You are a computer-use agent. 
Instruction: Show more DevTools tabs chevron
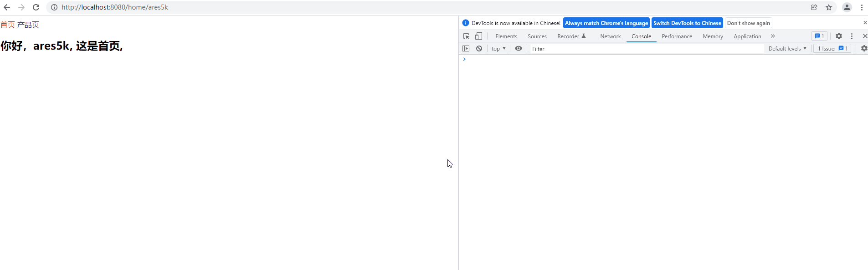click(x=773, y=36)
